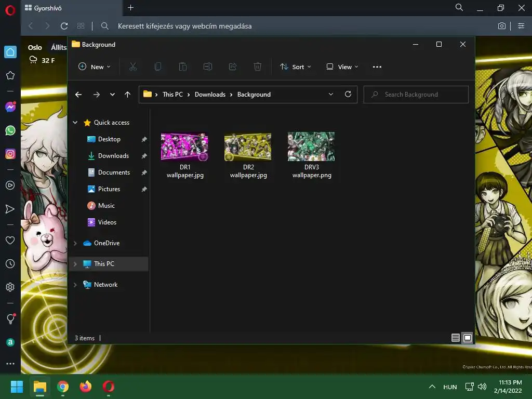Collapse the Quick access tree node
Image resolution: width=532 pixels, height=399 pixels.
coord(75,123)
